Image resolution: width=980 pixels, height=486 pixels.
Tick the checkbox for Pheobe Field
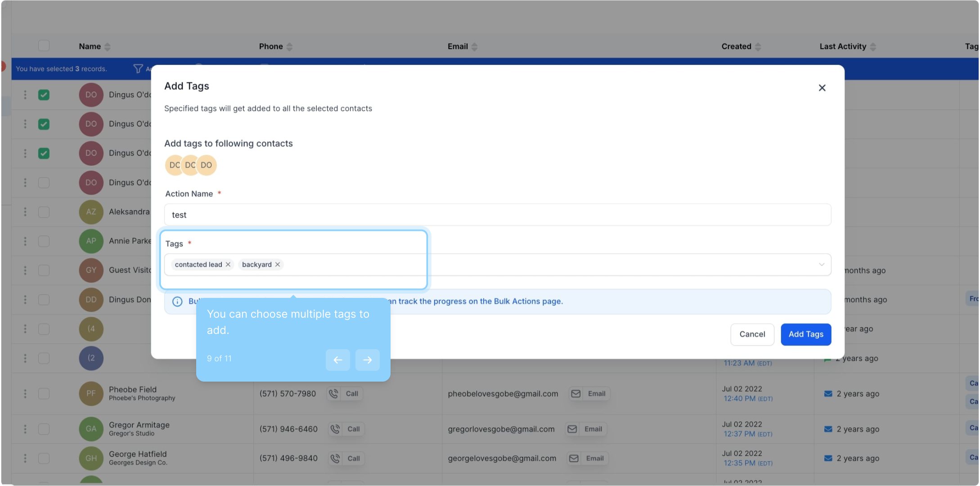tap(44, 394)
